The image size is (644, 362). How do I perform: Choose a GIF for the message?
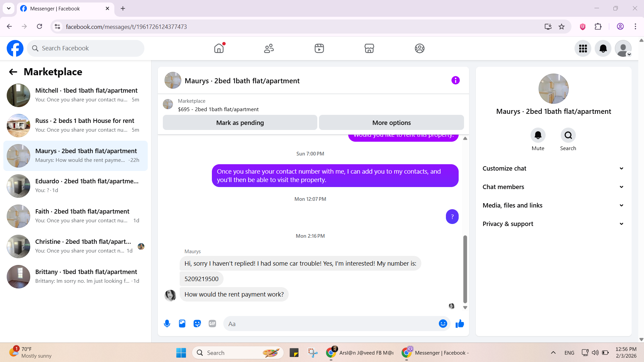coord(212,324)
